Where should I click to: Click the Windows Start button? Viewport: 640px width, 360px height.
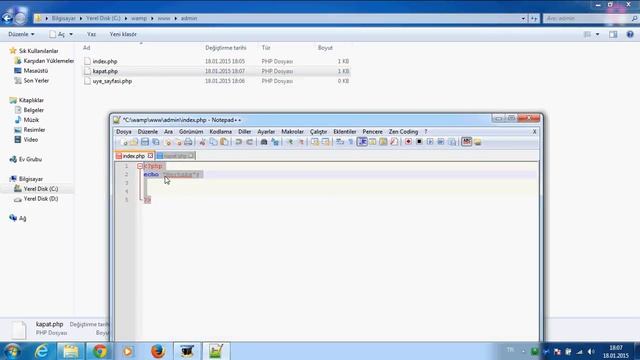pos(12,351)
